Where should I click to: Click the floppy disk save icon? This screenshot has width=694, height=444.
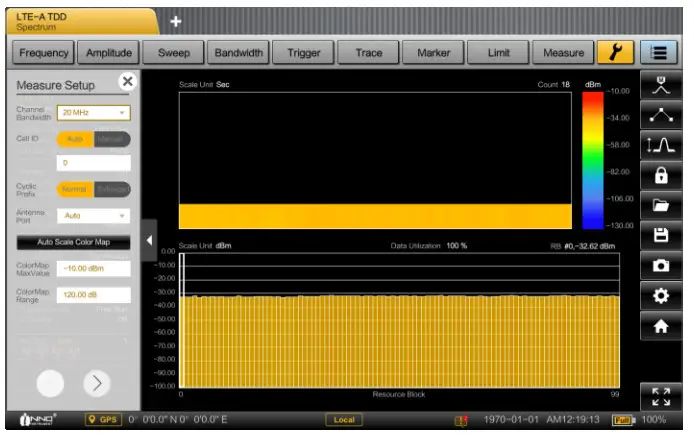(661, 236)
